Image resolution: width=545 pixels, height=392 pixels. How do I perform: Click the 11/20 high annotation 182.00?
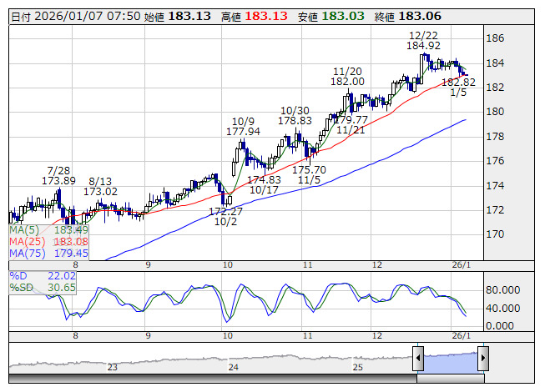[346, 81]
